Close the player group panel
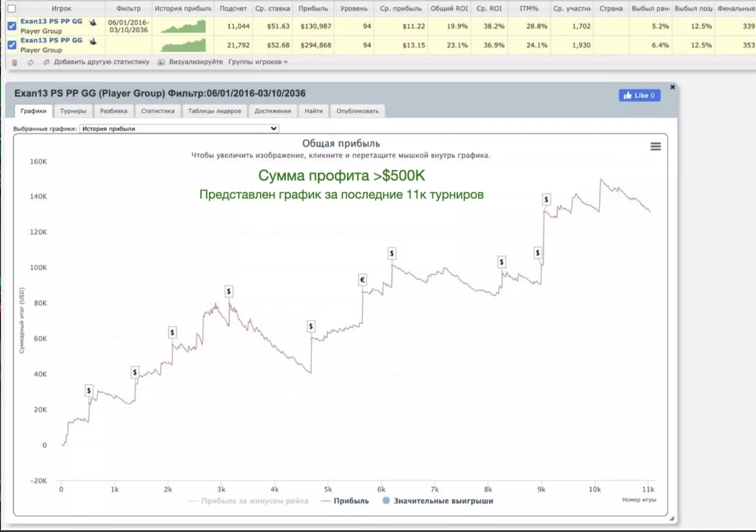 coord(672,87)
